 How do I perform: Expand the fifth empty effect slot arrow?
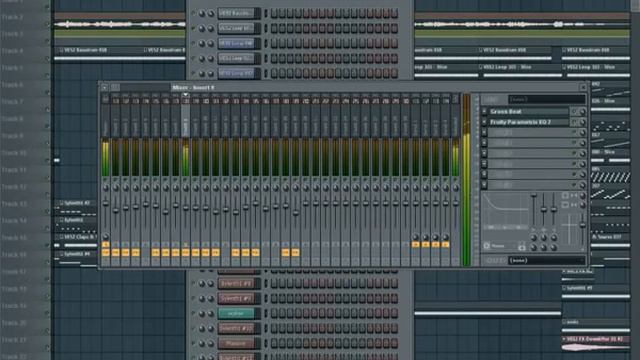click(x=484, y=153)
